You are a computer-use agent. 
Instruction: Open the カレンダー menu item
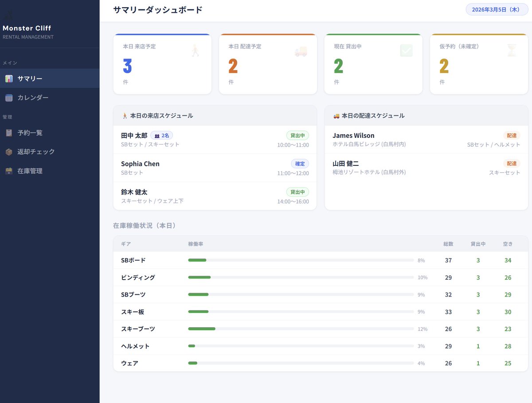pos(50,98)
